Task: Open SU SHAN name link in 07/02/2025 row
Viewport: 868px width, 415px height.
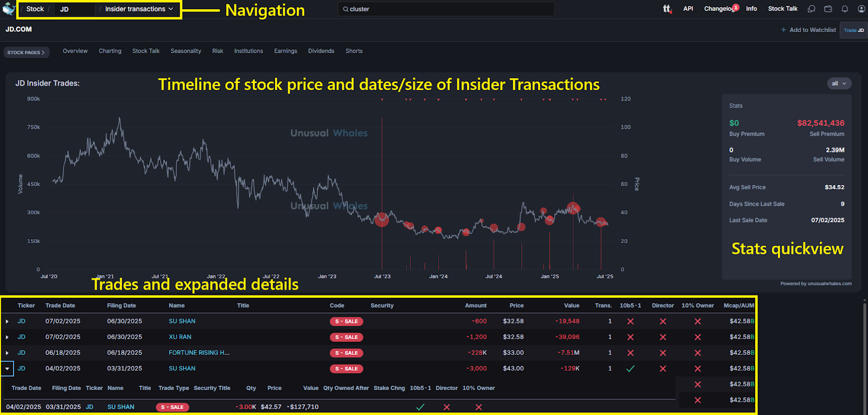Action: tap(182, 321)
